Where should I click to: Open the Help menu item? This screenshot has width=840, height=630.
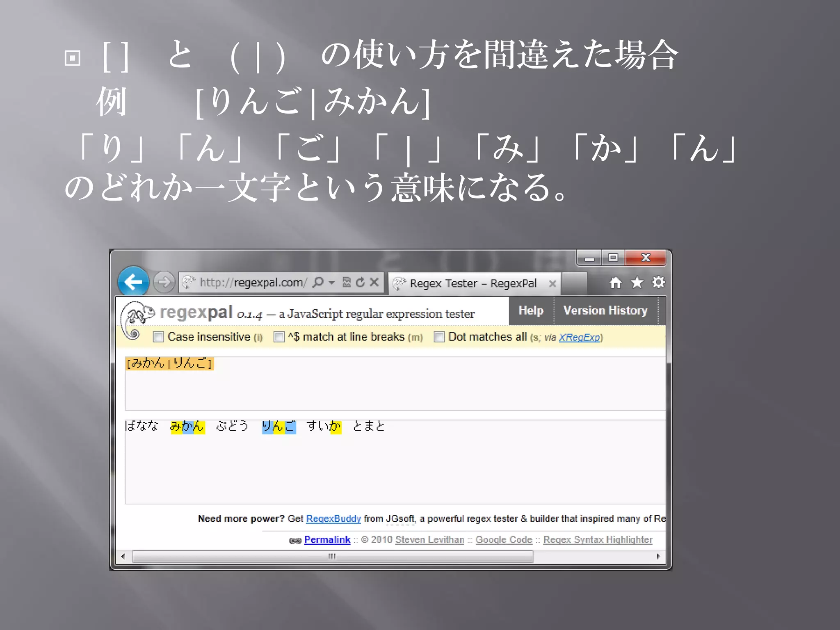click(531, 310)
